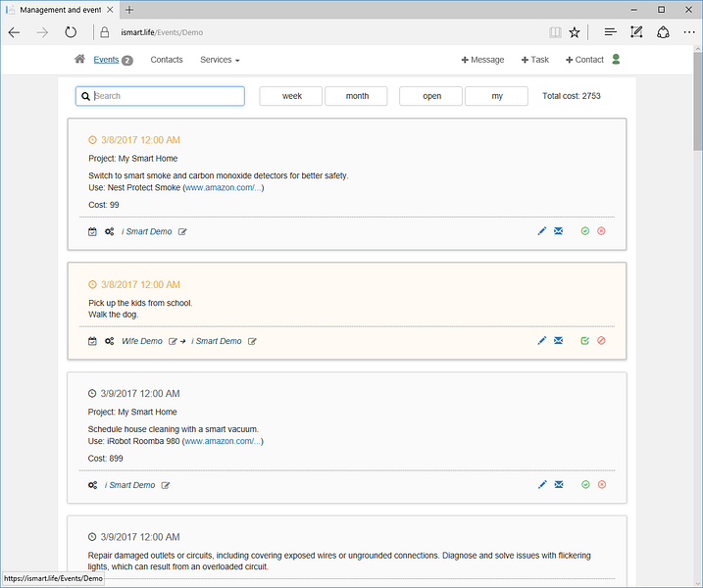Open the Contacts menu item

point(167,60)
